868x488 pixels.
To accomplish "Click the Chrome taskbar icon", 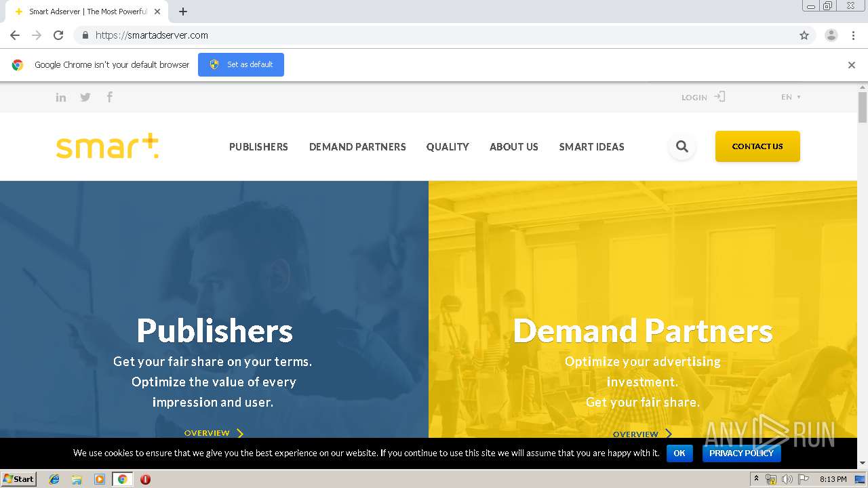I will pos(122,479).
